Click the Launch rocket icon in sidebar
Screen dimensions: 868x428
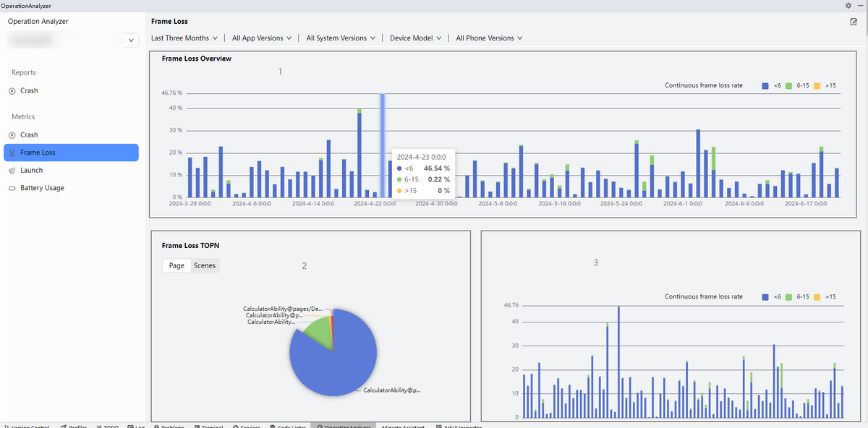point(12,171)
